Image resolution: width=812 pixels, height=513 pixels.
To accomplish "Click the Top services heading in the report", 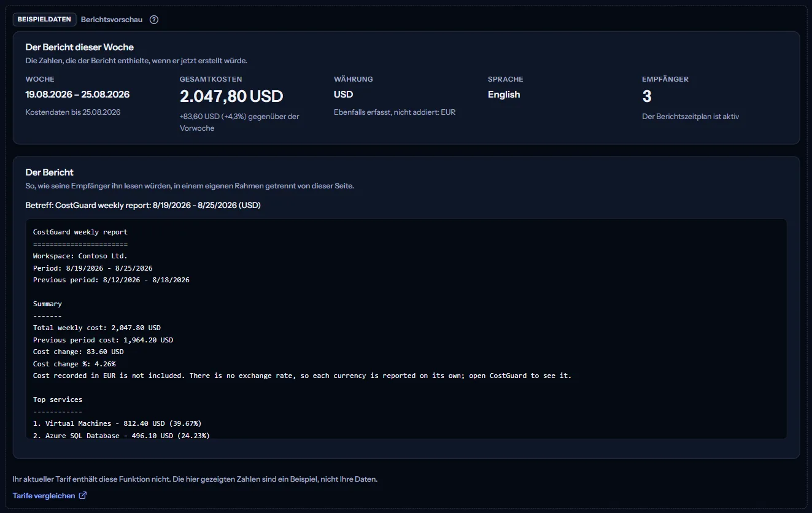I will [58, 399].
